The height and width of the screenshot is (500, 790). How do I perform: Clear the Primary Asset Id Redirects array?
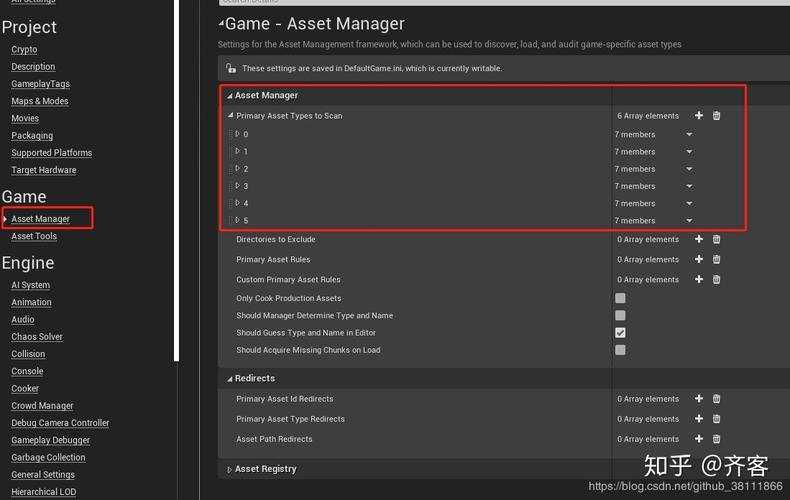[x=716, y=399]
